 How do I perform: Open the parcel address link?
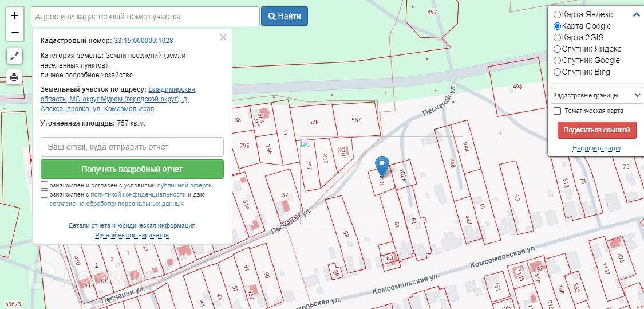click(x=118, y=99)
